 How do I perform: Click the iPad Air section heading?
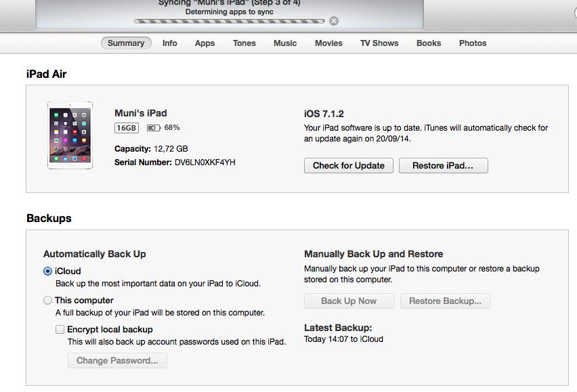pos(46,74)
